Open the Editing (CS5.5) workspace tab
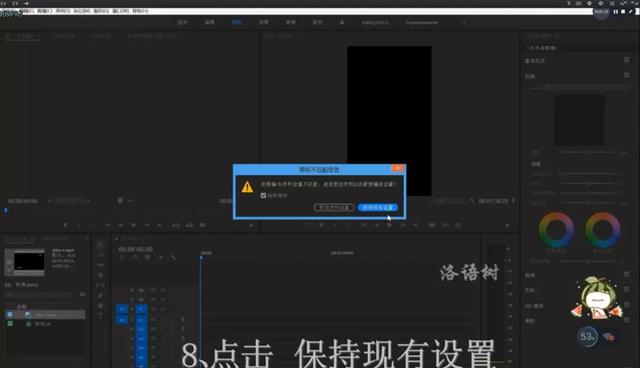 click(375, 22)
